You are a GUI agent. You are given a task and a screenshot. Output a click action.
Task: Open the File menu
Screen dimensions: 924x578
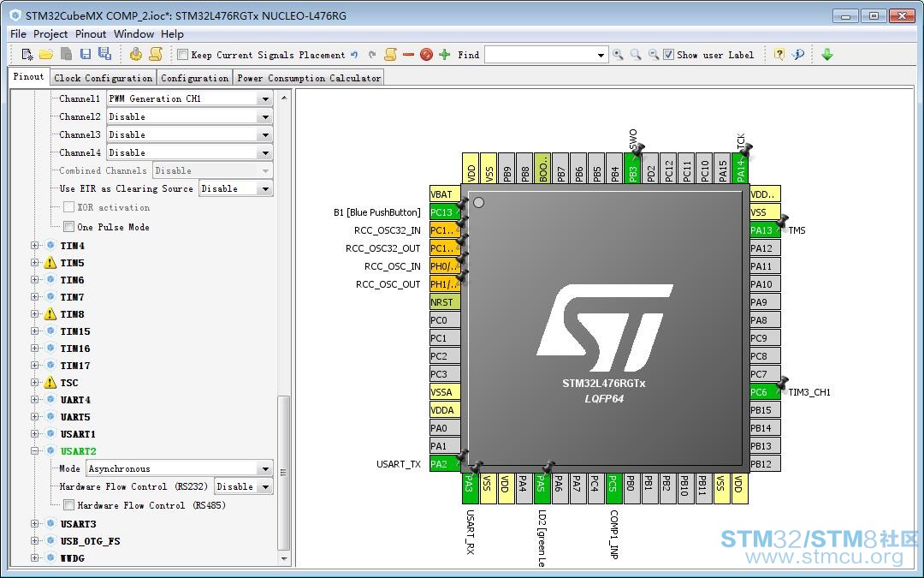tap(18, 33)
